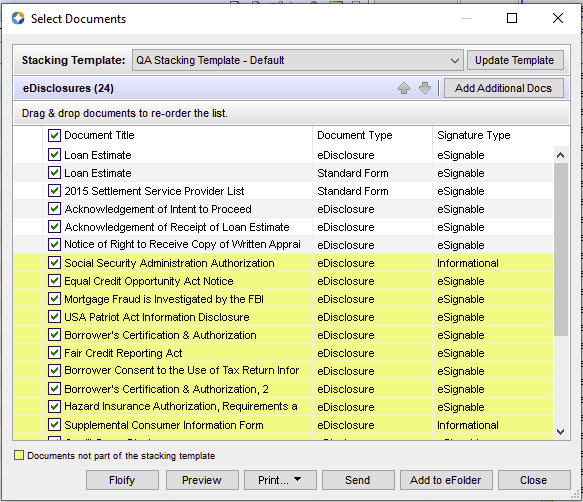
Task: Click the Preview button
Action: 202,480
